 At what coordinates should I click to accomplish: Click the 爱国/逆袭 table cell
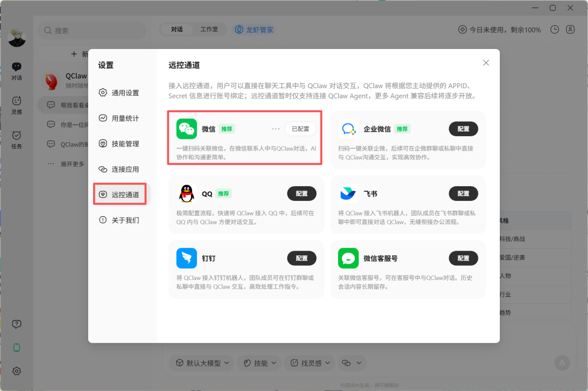pyautogui.click(x=535, y=258)
